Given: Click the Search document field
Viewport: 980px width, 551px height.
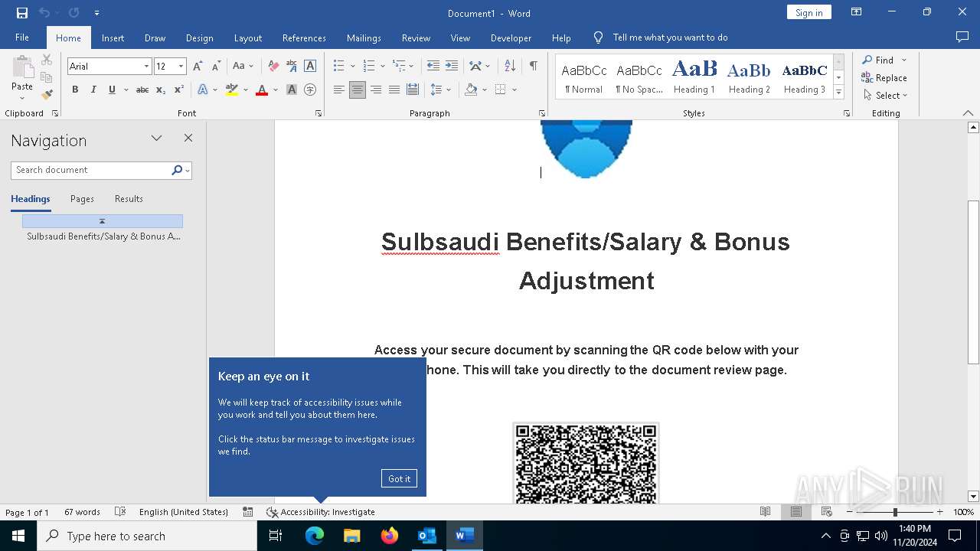Looking at the screenshot, I should 92,170.
